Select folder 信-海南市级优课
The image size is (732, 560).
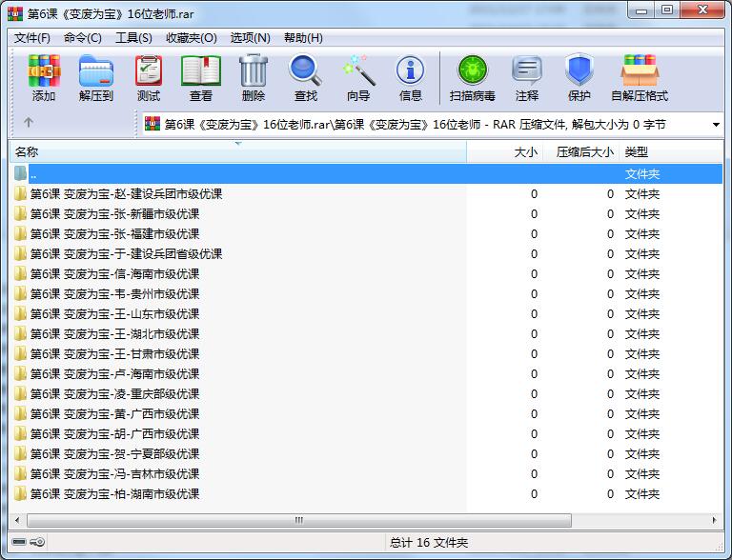(367, 274)
